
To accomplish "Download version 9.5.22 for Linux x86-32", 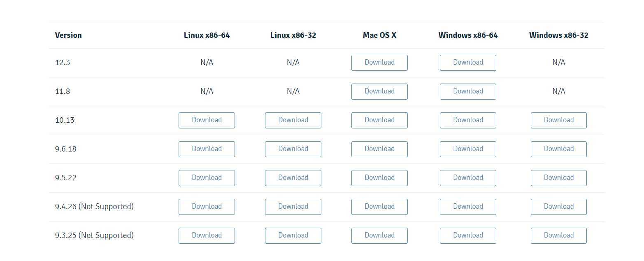I will 293,178.
